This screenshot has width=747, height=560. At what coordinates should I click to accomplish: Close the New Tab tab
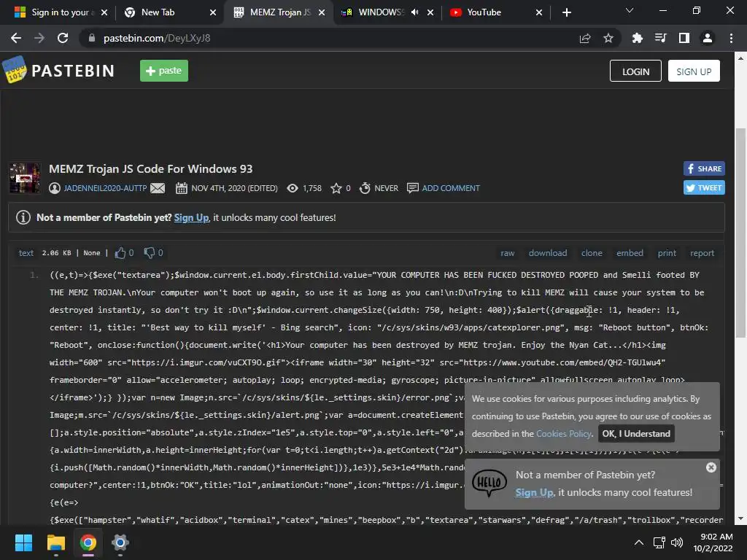coord(213,12)
